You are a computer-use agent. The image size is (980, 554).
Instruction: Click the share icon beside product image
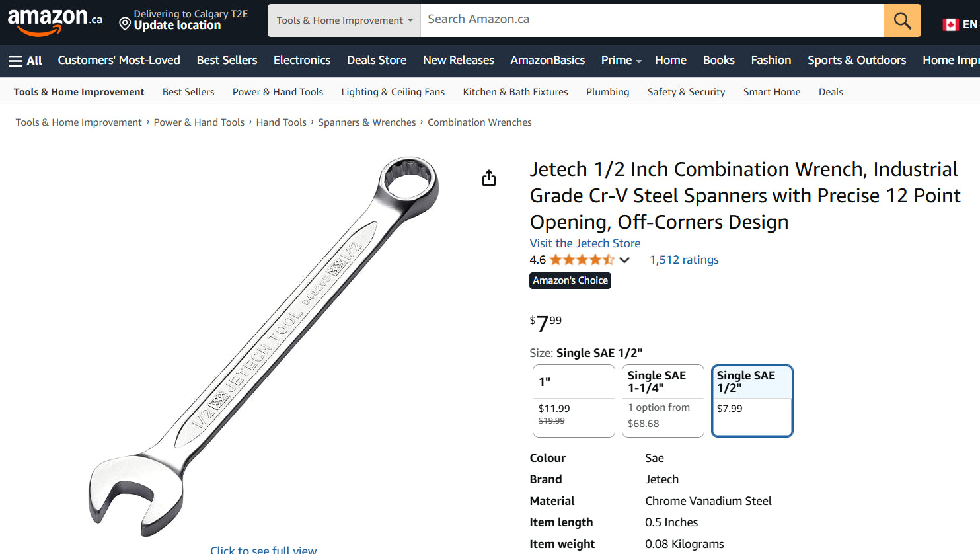pyautogui.click(x=489, y=178)
